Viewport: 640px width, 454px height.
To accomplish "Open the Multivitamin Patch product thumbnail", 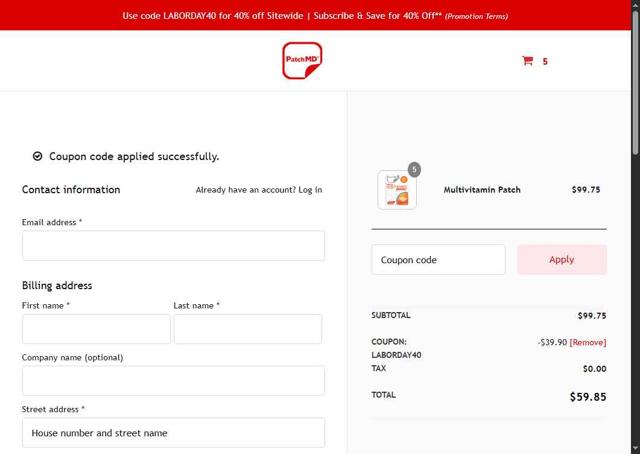I will pos(397,190).
